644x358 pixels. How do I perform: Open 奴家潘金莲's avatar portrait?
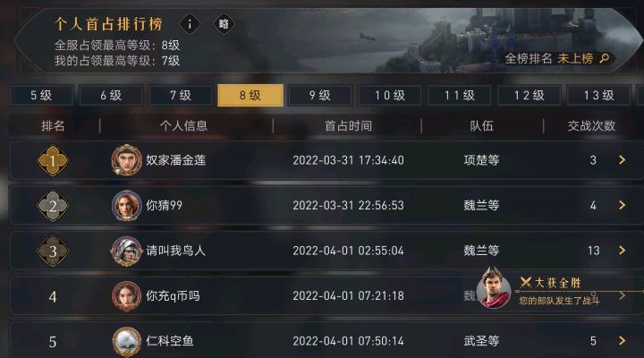tap(126, 160)
